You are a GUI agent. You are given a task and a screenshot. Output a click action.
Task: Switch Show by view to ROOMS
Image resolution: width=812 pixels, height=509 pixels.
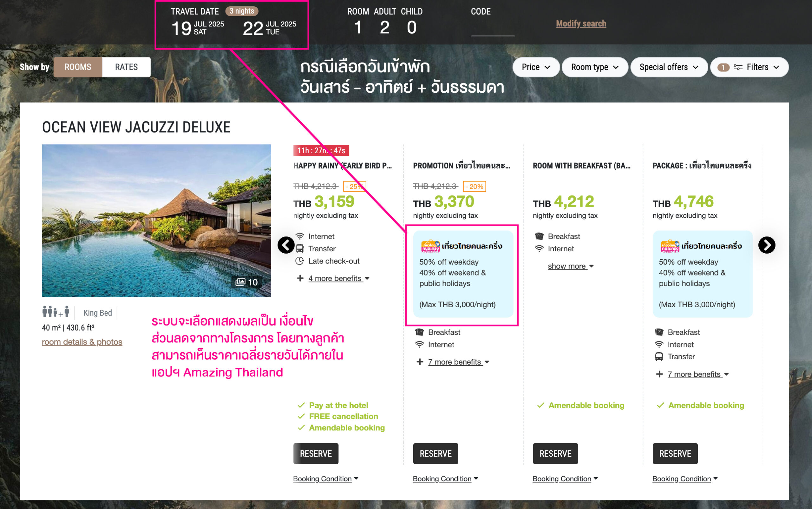pos(78,67)
